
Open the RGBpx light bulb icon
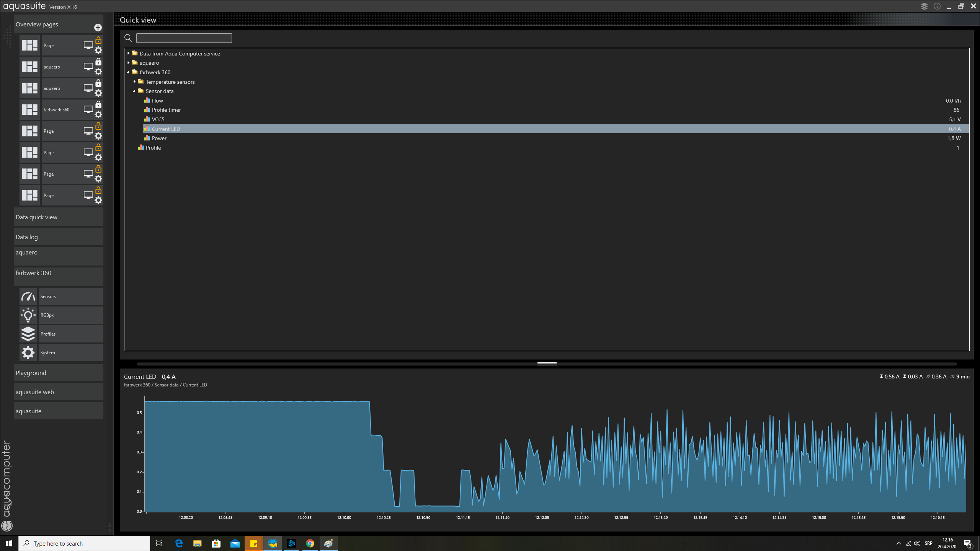pyautogui.click(x=28, y=315)
